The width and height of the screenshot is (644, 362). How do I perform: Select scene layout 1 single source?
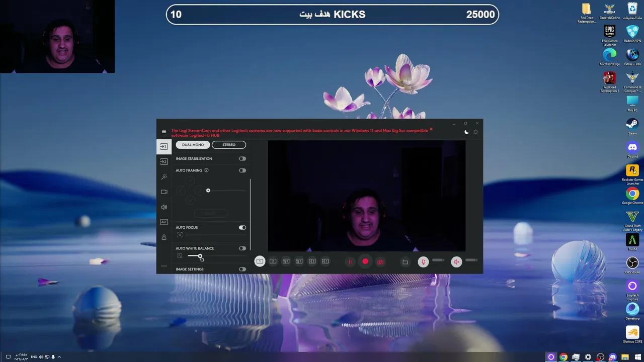[x=260, y=261]
